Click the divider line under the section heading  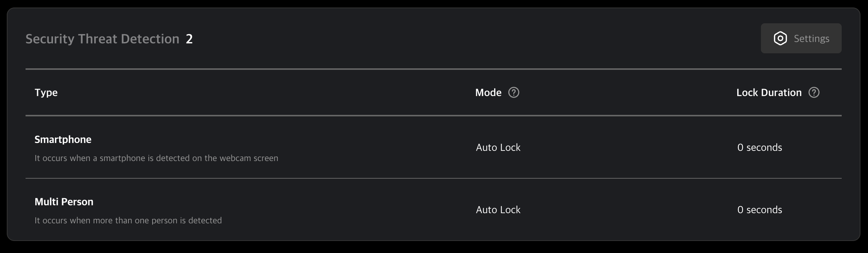click(x=433, y=69)
